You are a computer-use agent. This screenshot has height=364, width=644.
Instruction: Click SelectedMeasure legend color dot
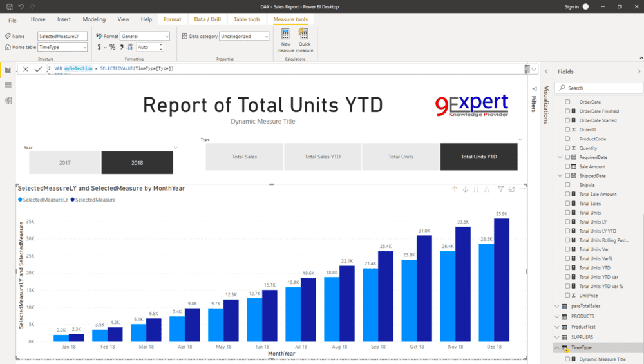click(x=72, y=200)
